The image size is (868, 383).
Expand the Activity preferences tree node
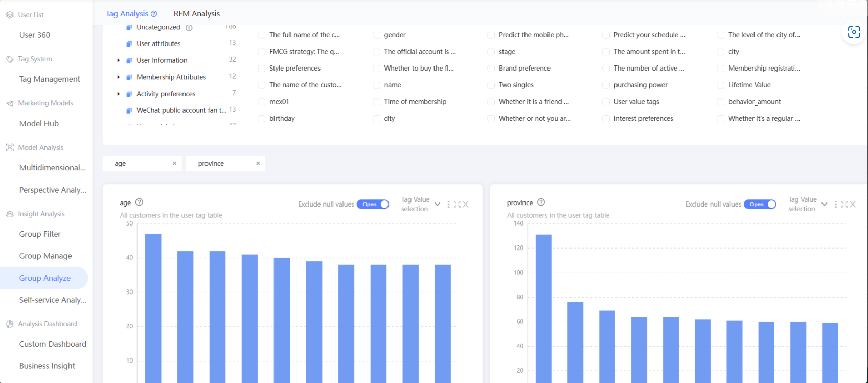pyautogui.click(x=119, y=94)
